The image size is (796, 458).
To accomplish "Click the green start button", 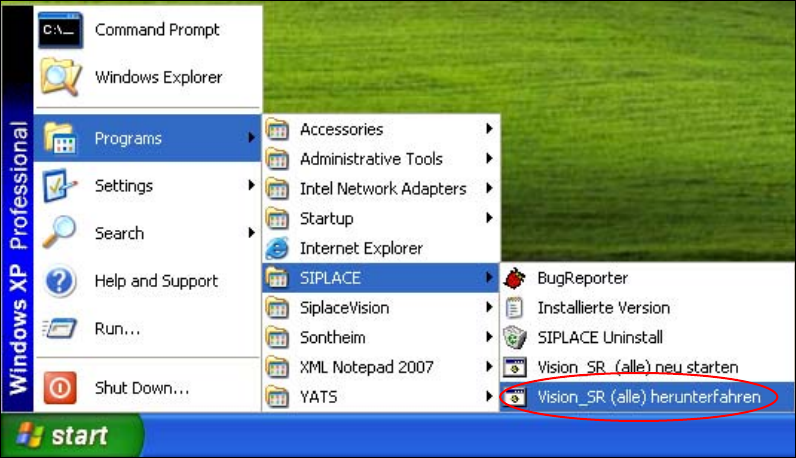I will click(x=72, y=435).
